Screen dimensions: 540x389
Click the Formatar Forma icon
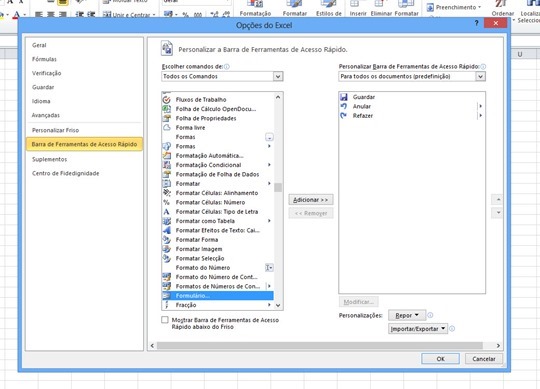point(167,239)
